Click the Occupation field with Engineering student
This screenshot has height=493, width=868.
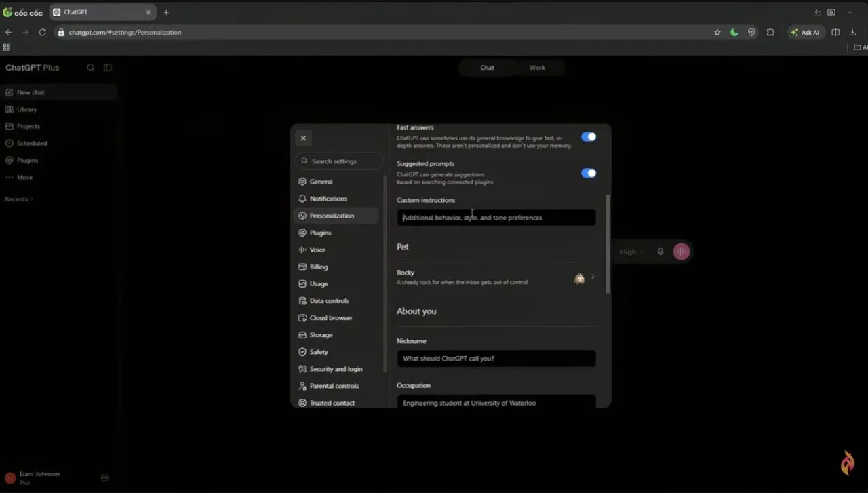[496, 402]
